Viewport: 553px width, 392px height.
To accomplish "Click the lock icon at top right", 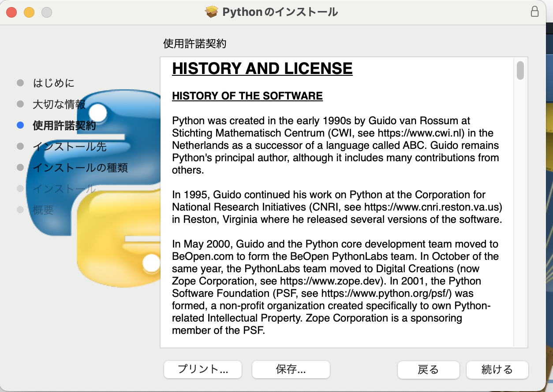I will point(535,11).
